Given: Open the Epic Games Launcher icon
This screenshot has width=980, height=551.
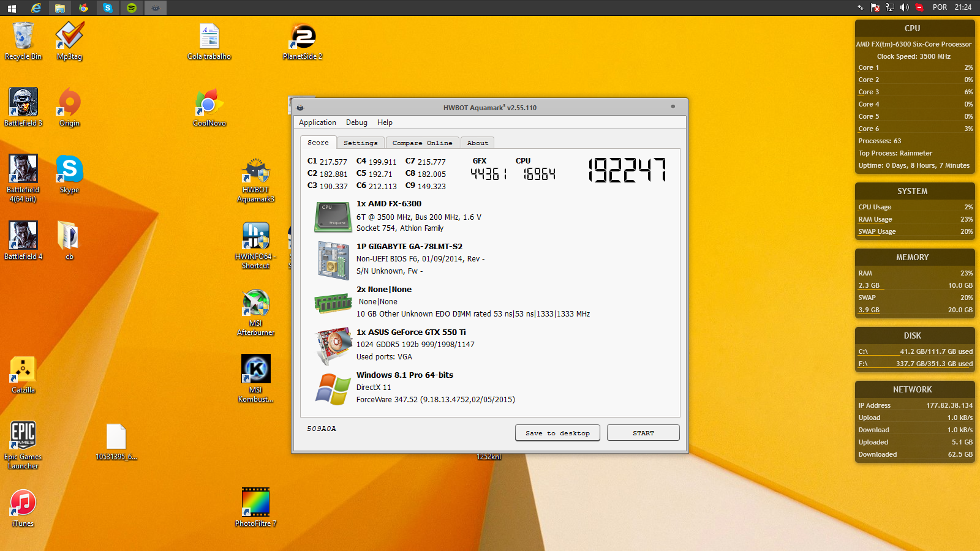Looking at the screenshot, I should click(x=23, y=445).
